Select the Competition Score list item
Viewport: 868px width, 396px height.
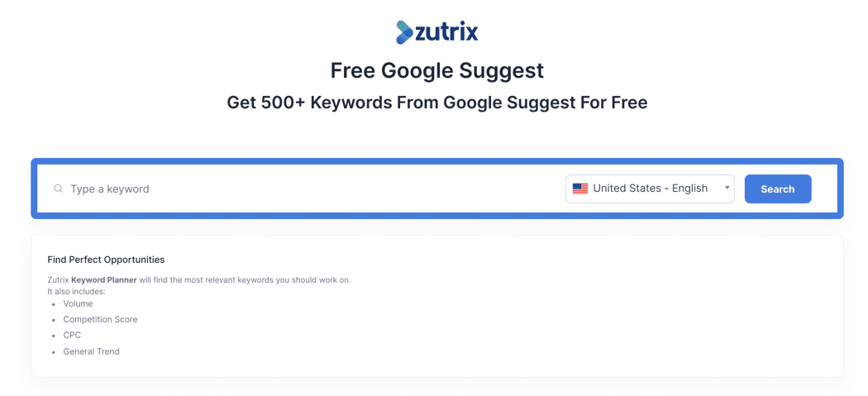100,319
